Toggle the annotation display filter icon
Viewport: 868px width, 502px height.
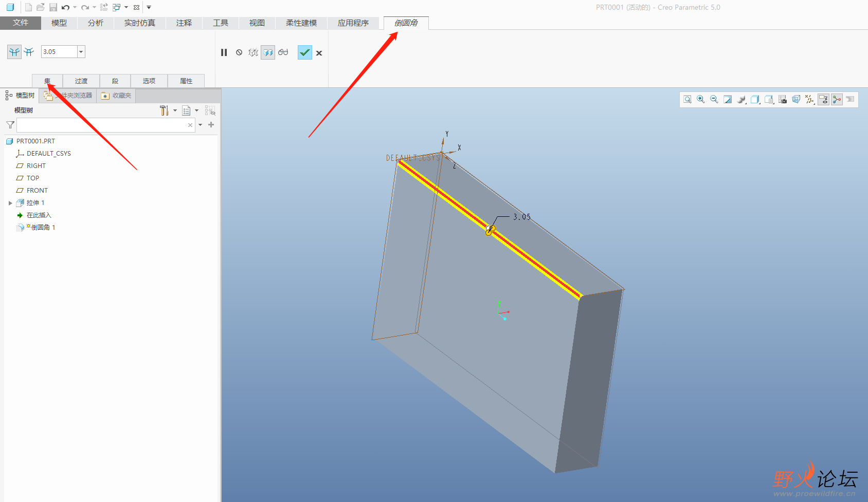[x=823, y=100]
